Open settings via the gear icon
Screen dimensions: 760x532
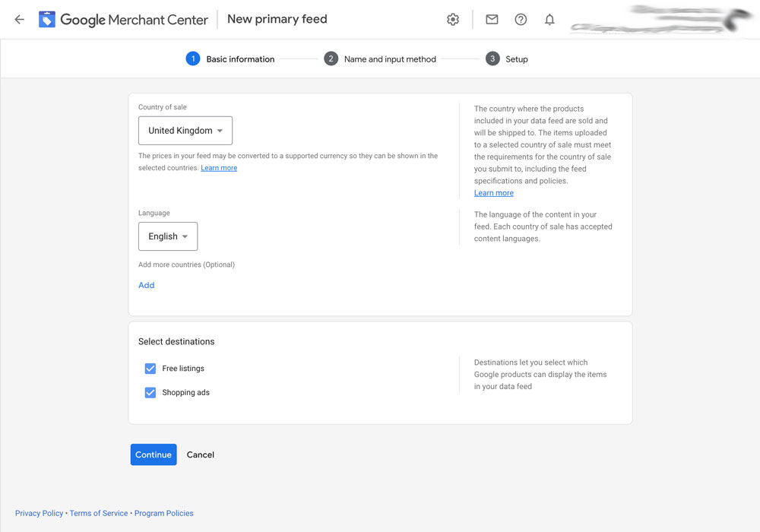coord(453,20)
